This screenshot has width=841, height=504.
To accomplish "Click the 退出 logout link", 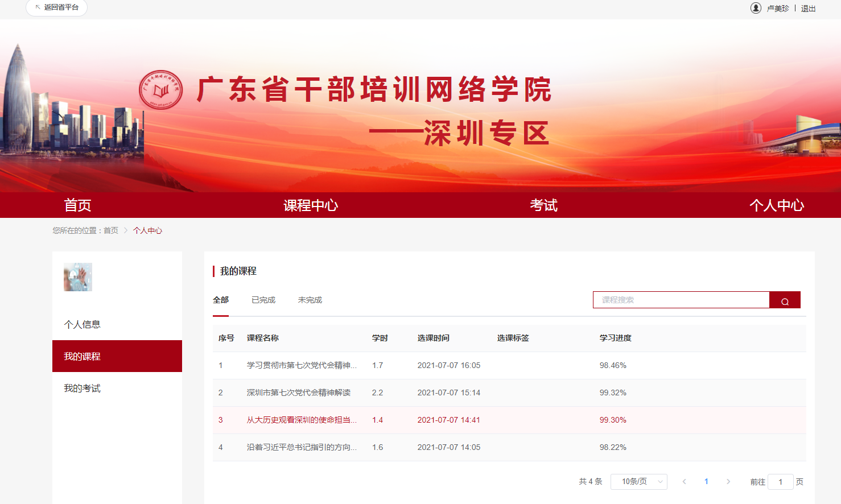I will 808,9.
